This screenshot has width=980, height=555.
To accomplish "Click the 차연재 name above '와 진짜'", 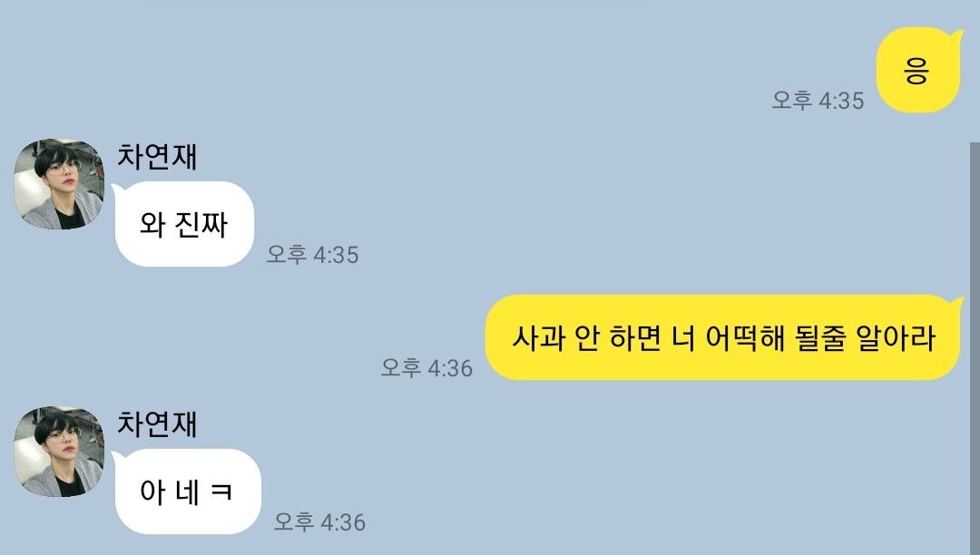I will tap(158, 156).
